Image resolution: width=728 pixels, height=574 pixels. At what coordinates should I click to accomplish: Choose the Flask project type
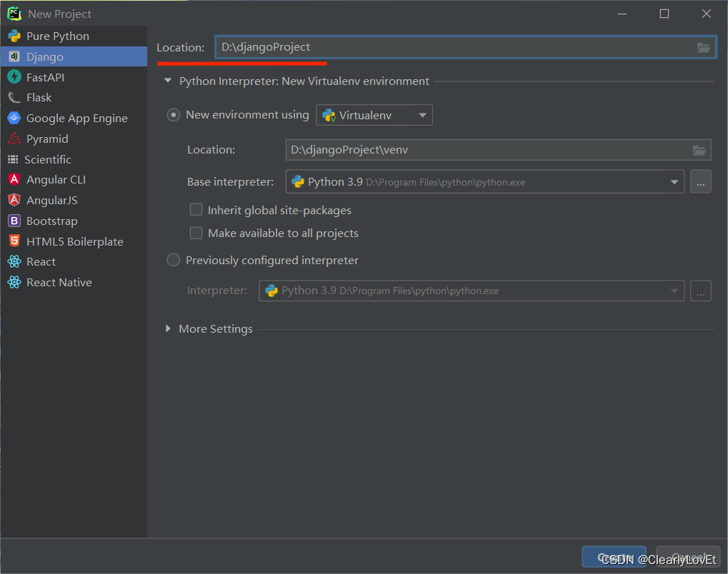coord(74,97)
